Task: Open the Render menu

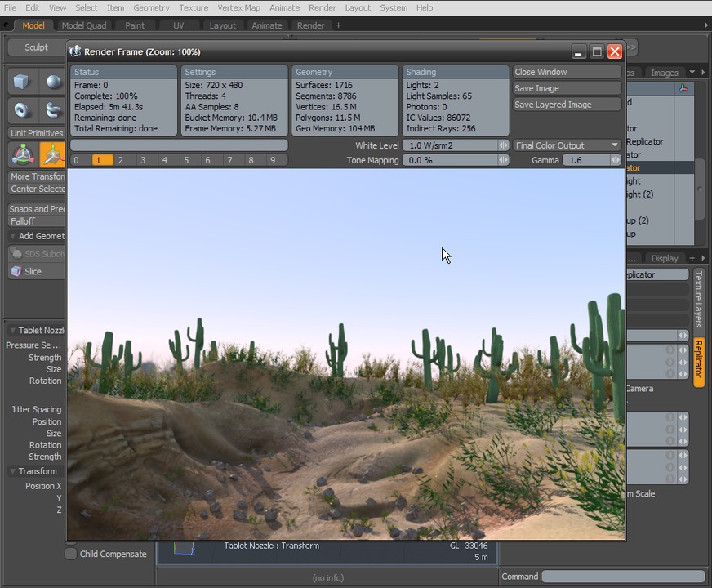Action: [x=322, y=7]
